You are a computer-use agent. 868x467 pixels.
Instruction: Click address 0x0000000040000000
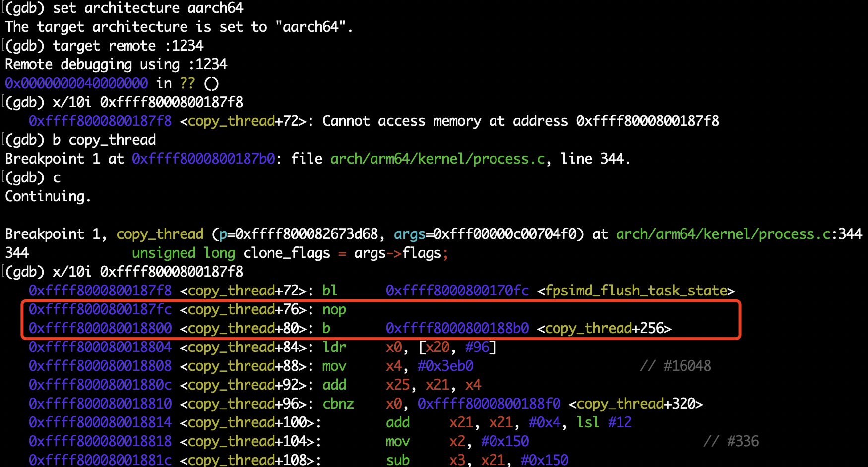point(76,83)
